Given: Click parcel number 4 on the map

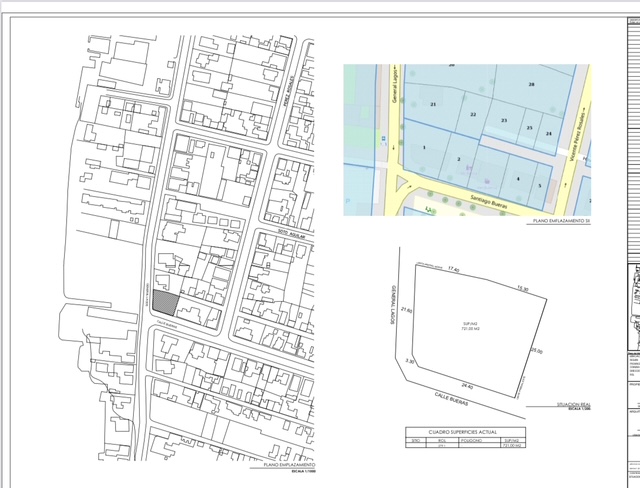Looking at the screenshot, I should pos(518,177).
